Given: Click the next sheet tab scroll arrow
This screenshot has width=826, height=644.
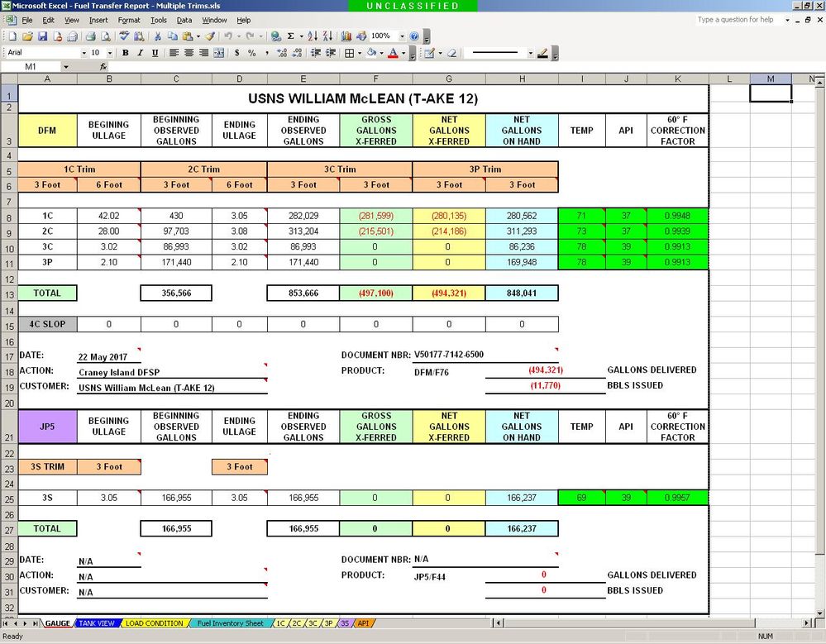Looking at the screenshot, I should point(24,623).
